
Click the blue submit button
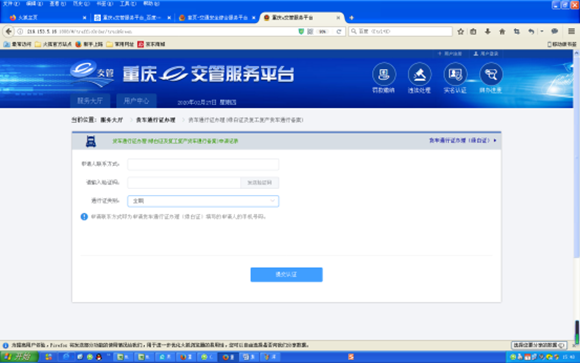286,275
